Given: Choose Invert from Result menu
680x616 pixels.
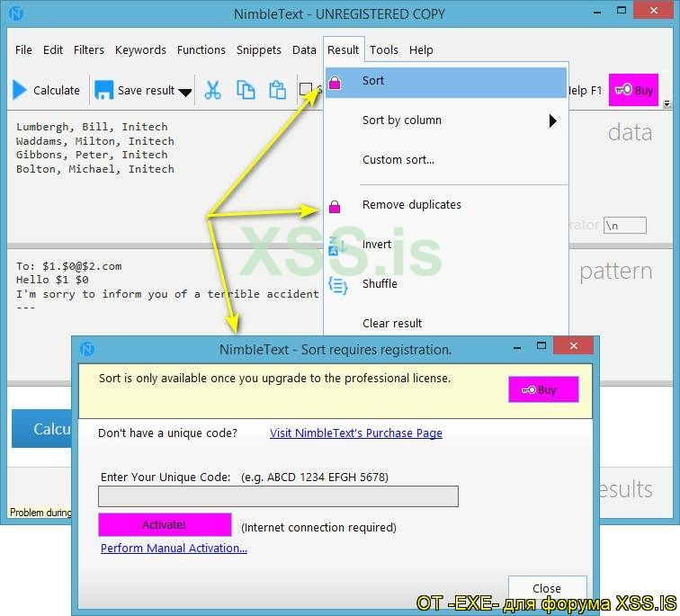Looking at the screenshot, I should [446, 245].
